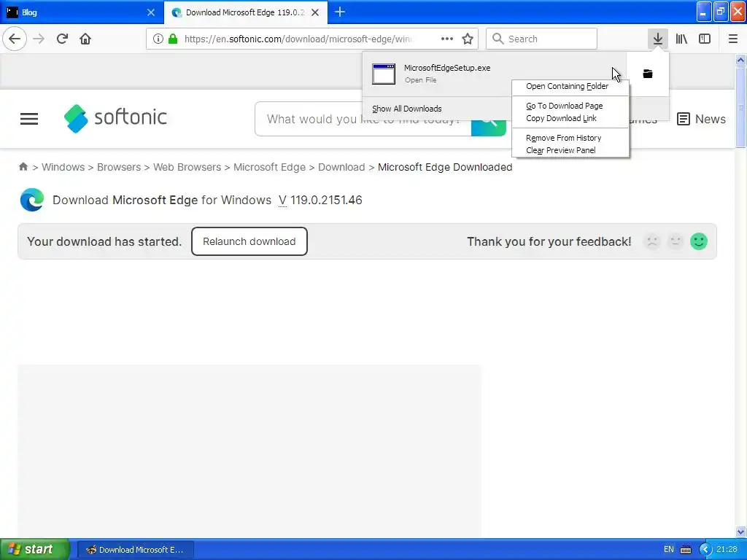This screenshot has width=747, height=560.
Task: Click scrollbar down arrow
Action: coord(741,532)
